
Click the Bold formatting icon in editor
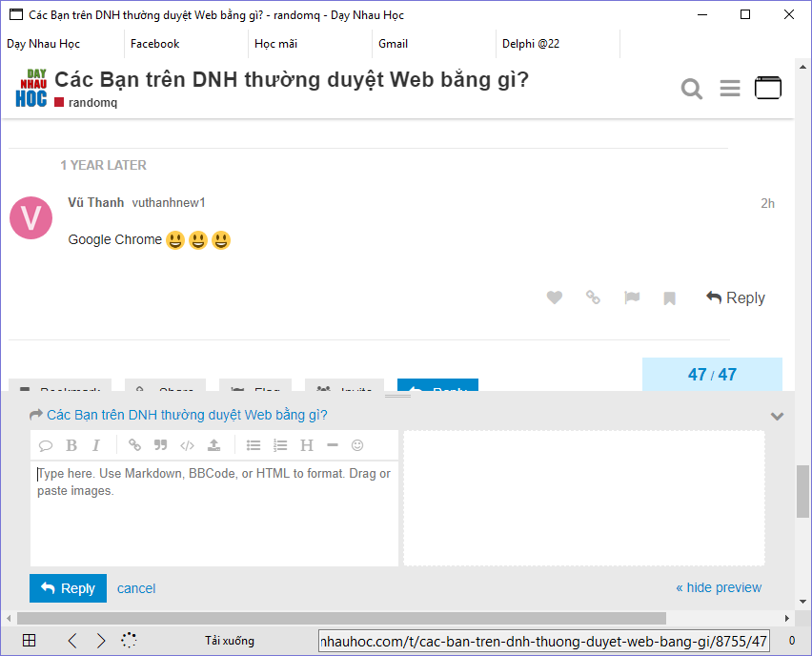point(71,445)
